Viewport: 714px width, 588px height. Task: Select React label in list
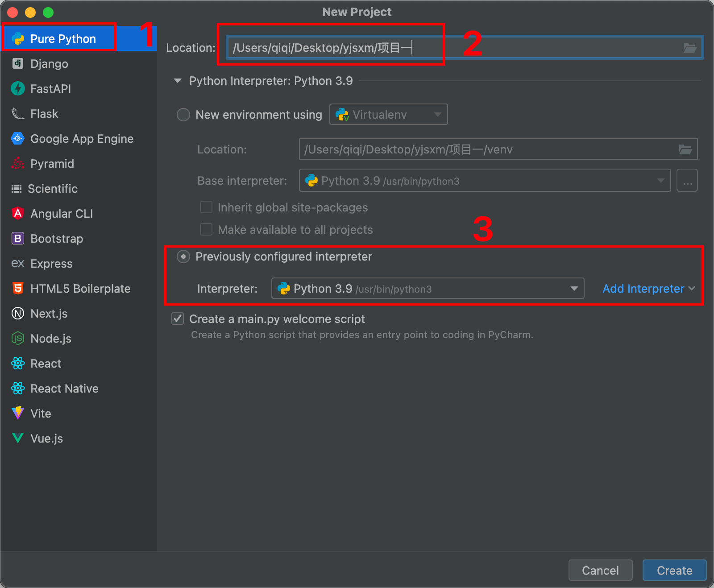(x=46, y=364)
